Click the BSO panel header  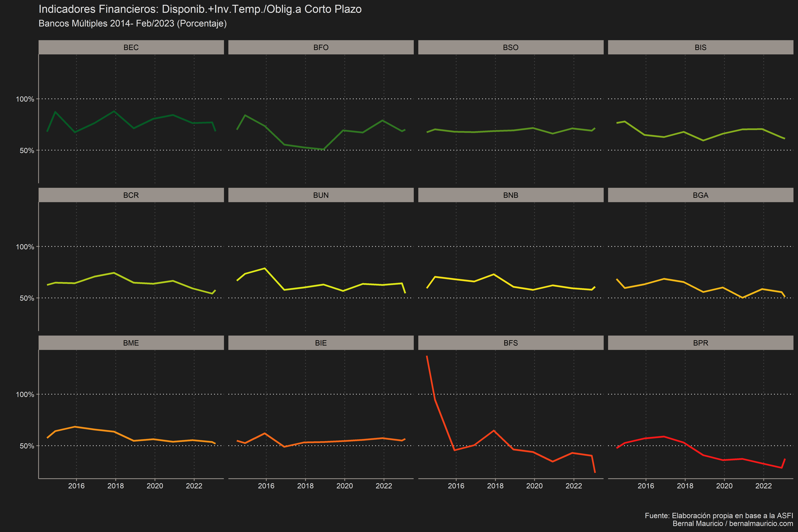tap(511, 47)
